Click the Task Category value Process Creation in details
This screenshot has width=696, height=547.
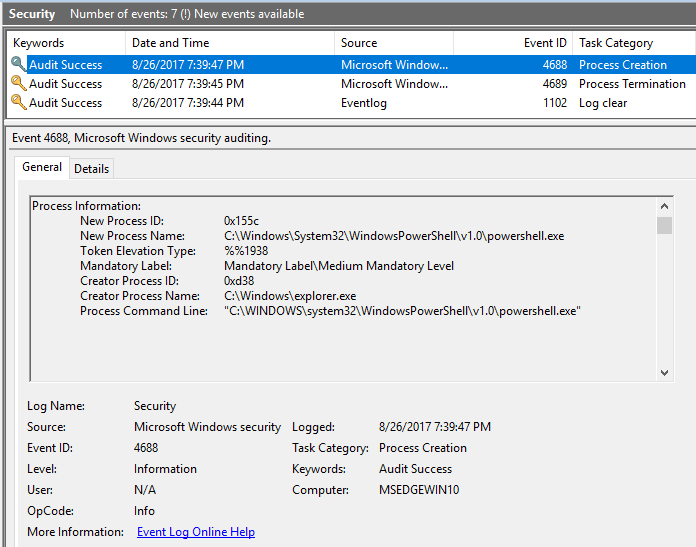[x=423, y=448]
